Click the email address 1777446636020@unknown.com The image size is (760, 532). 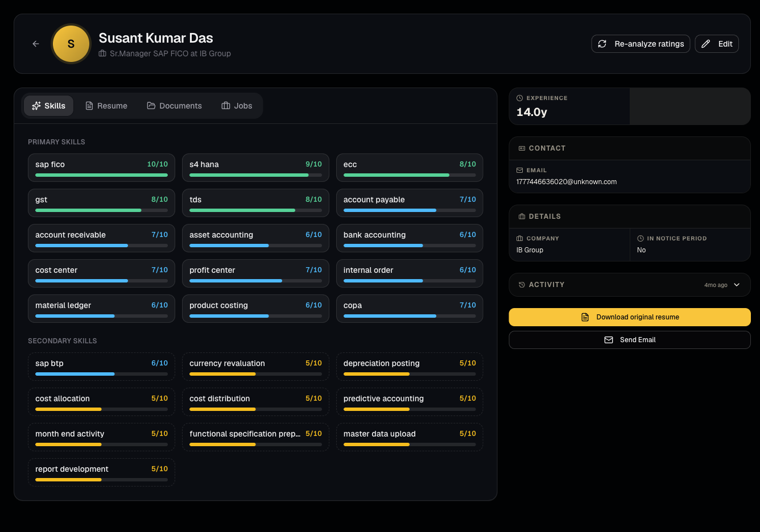567,182
